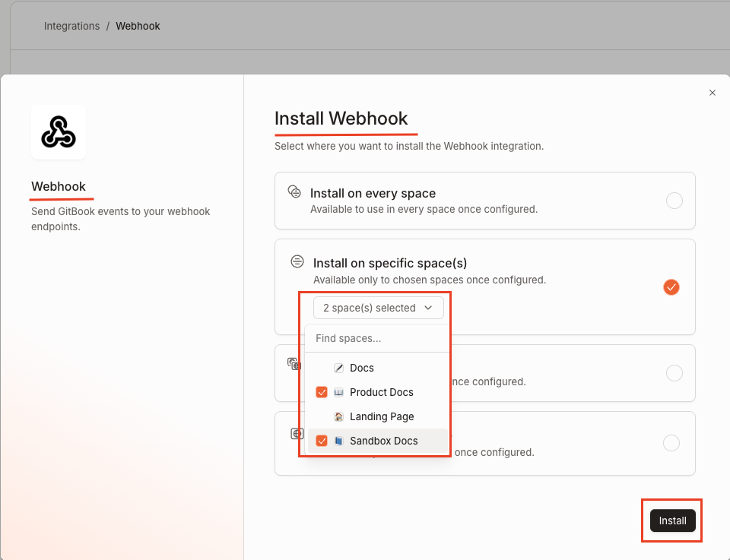The width and height of the screenshot is (730, 560).
Task: Click text 'Send GitBook events to your webhook endpoints.'
Action: coord(121,219)
